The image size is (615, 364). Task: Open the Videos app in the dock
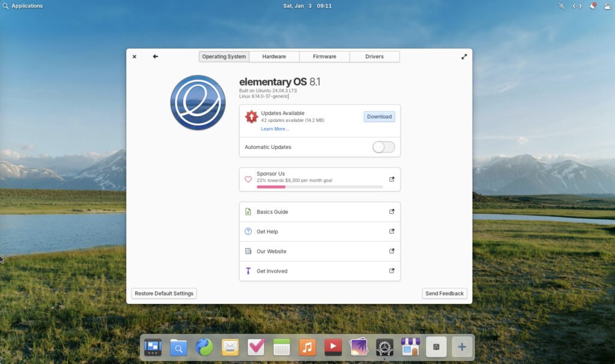[x=333, y=347]
